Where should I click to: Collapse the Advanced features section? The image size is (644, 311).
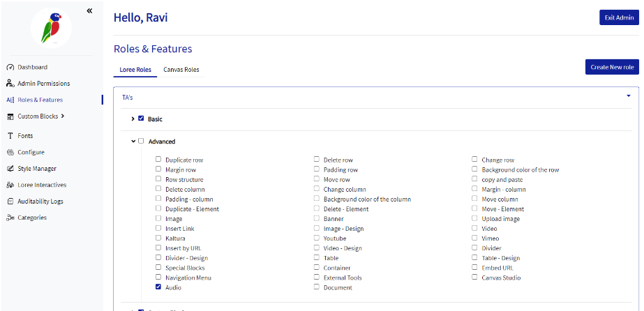133,141
